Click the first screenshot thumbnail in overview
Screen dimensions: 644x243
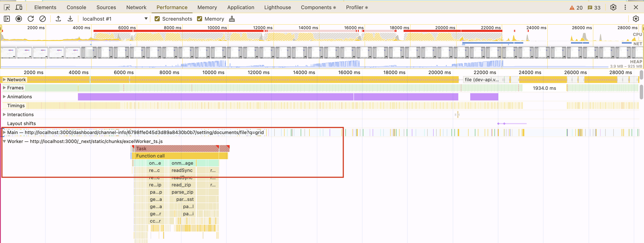9,52
